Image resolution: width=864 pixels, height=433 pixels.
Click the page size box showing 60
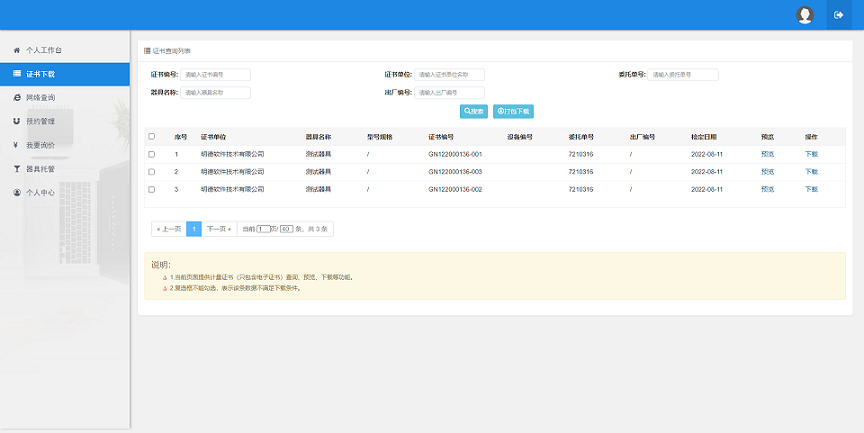pyautogui.click(x=285, y=229)
